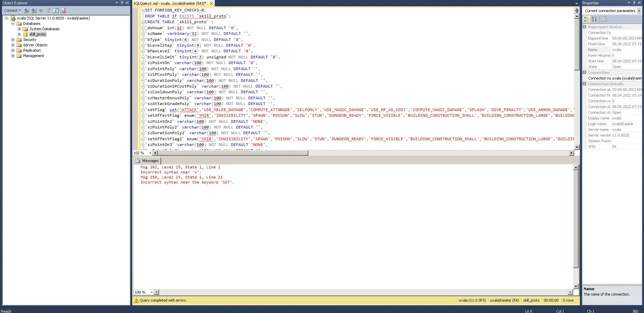Collapse the Databases folder
The height and width of the screenshot is (313, 644).
(13, 23)
